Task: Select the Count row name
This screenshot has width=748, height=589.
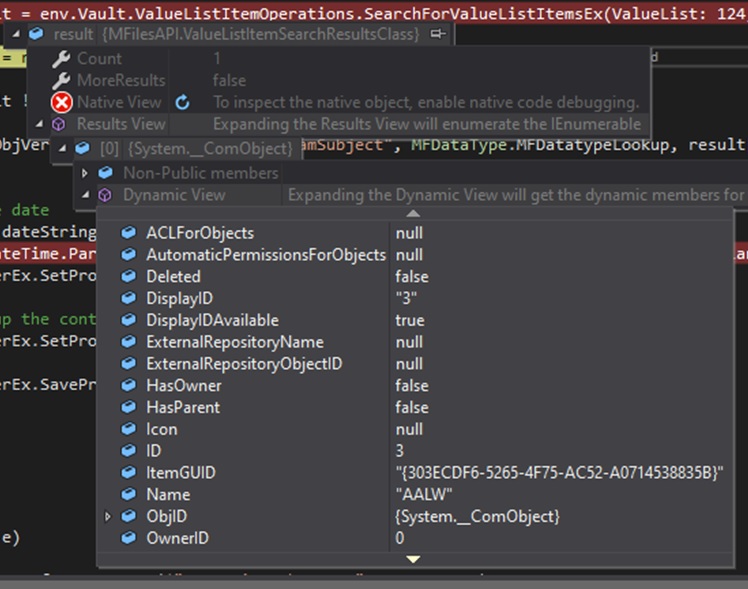Action: pyautogui.click(x=99, y=59)
